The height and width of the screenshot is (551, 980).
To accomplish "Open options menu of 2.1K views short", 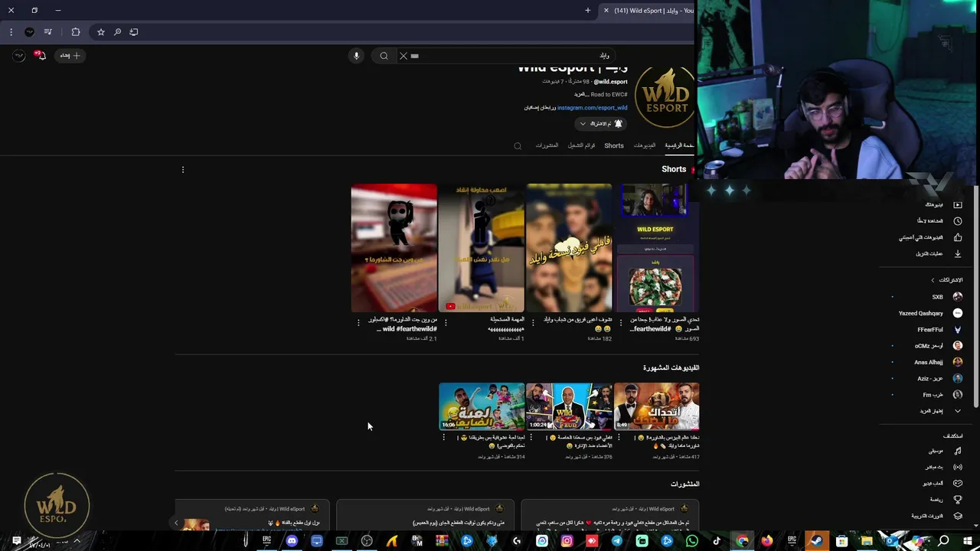I will pyautogui.click(x=358, y=323).
